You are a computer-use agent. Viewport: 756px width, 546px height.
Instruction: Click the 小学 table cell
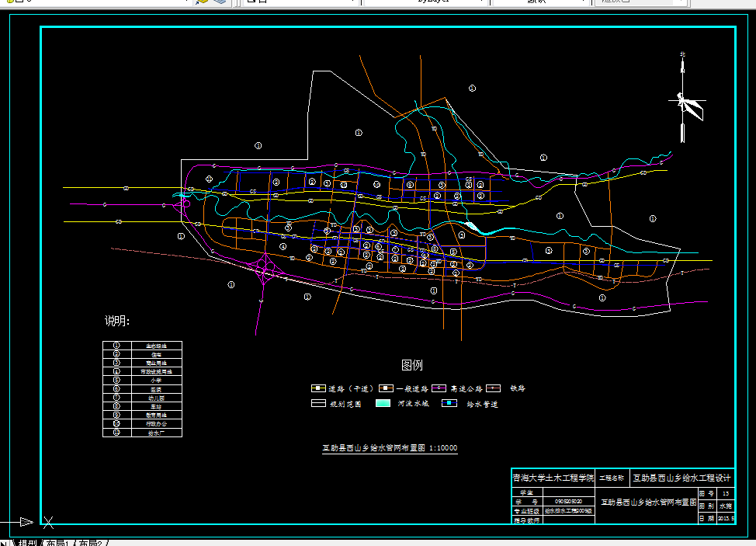pyautogui.click(x=157, y=381)
